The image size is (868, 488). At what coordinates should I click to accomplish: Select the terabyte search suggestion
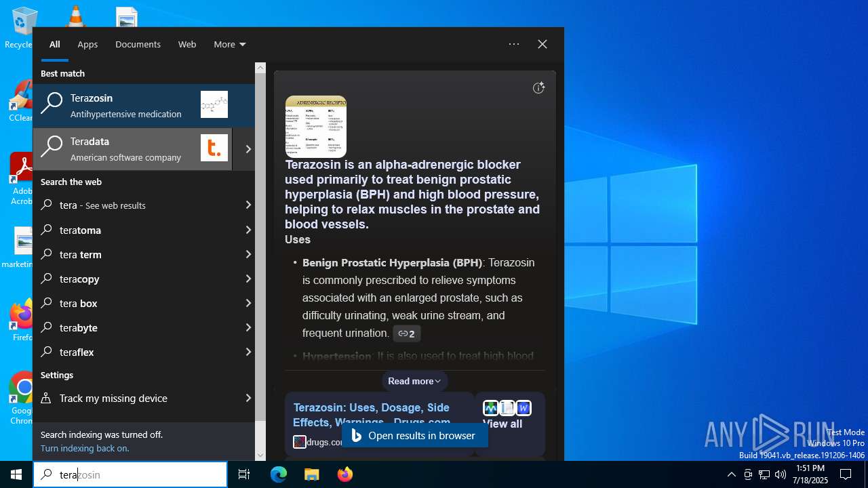137,327
